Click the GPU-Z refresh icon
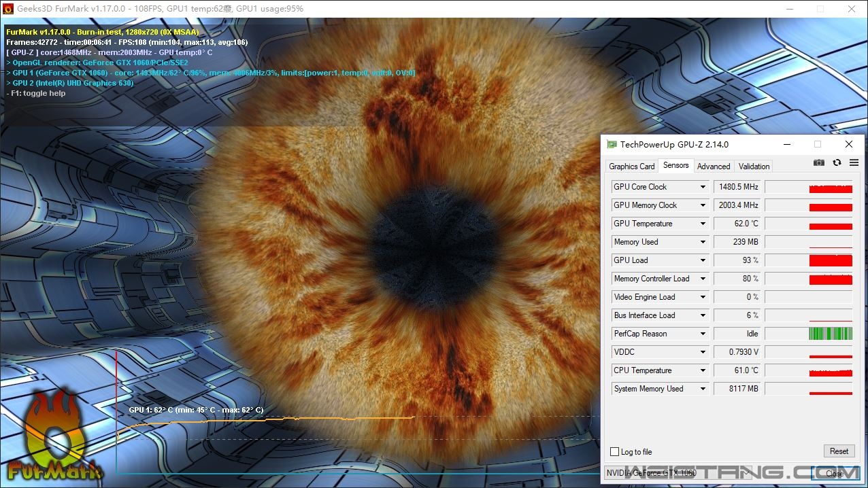Viewport: 868px width, 488px height. pyautogui.click(x=837, y=163)
